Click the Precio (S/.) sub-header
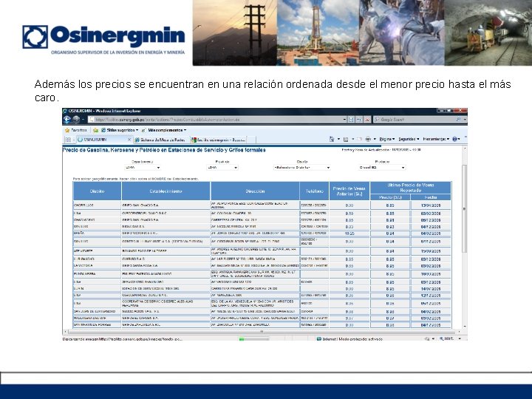532x399 pixels. [390, 197]
